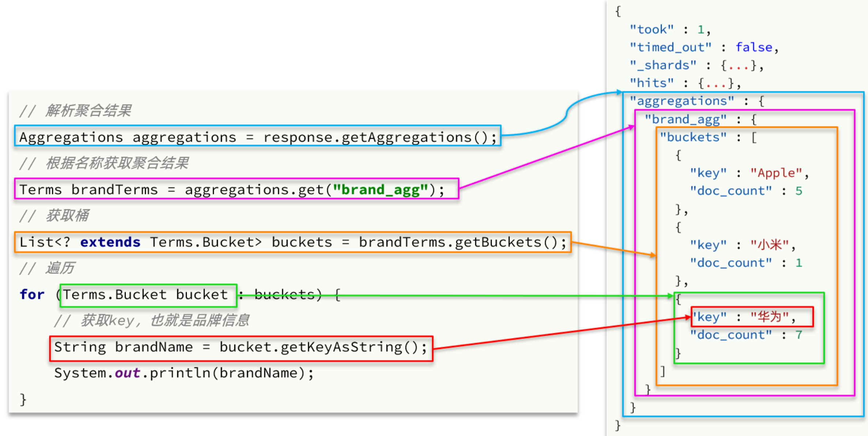Screen dimensions: 868x436
Task: Click the doc_count value 5
Action: [x=799, y=191]
